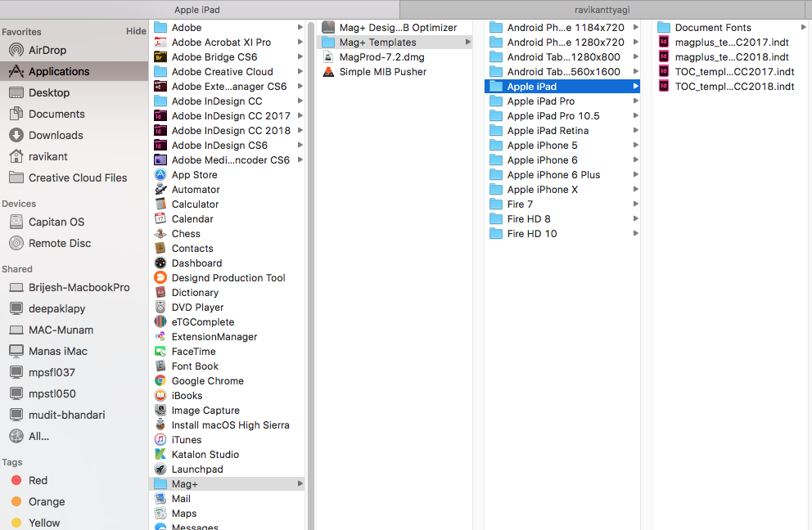Show all shared computers via All…

74,436
